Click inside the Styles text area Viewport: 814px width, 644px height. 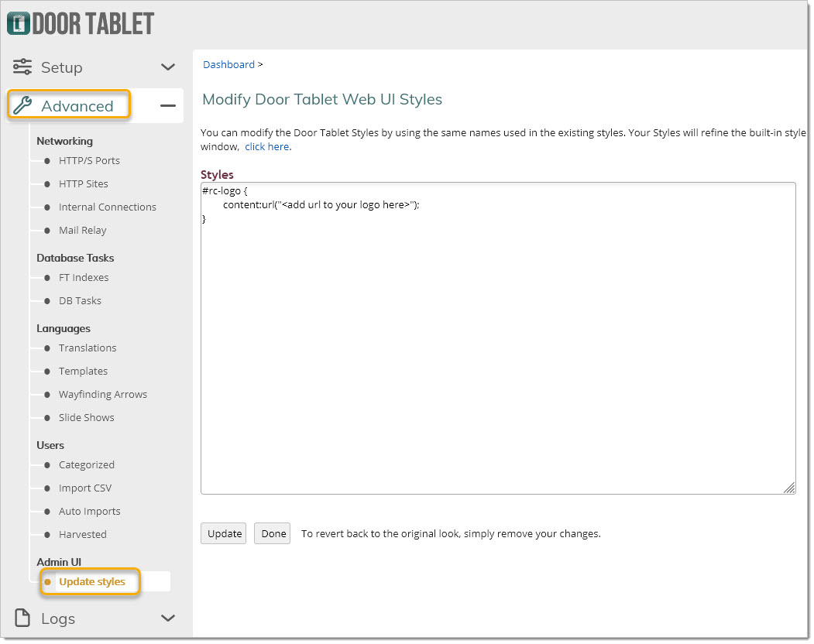click(x=498, y=338)
